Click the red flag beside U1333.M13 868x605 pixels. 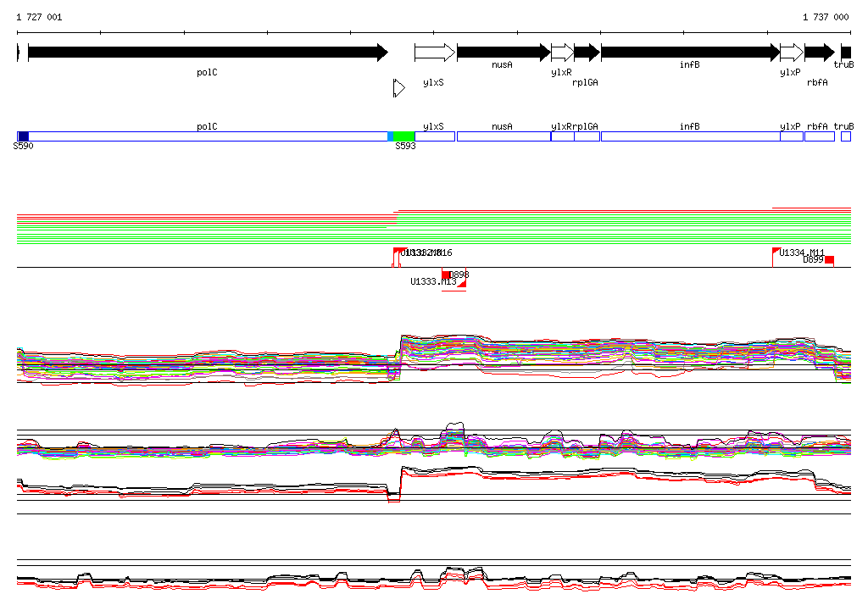462,283
